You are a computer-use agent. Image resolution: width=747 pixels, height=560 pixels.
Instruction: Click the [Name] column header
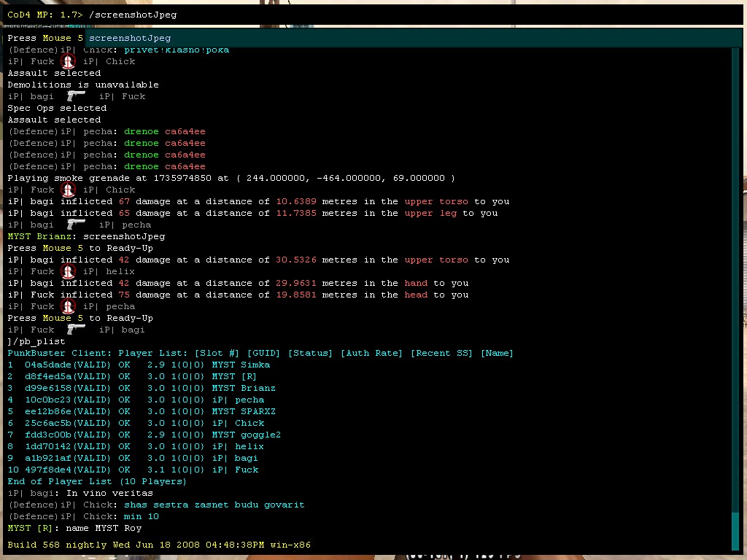[x=497, y=353]
